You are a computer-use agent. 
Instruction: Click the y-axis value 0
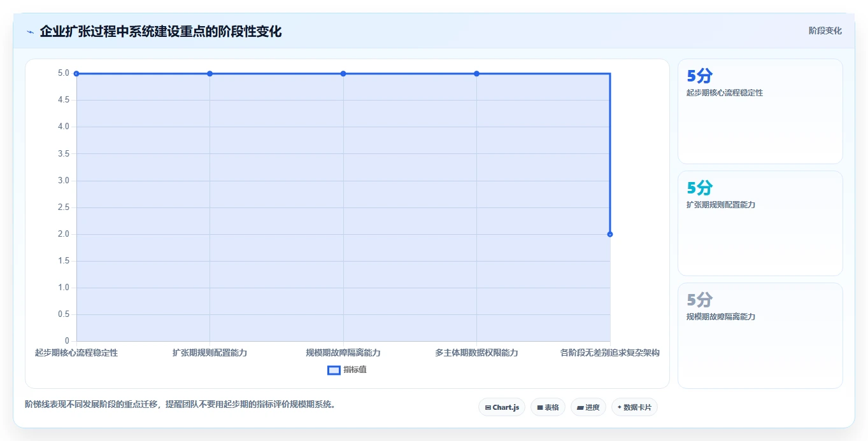pyautogui.click(x=67, y=341)
